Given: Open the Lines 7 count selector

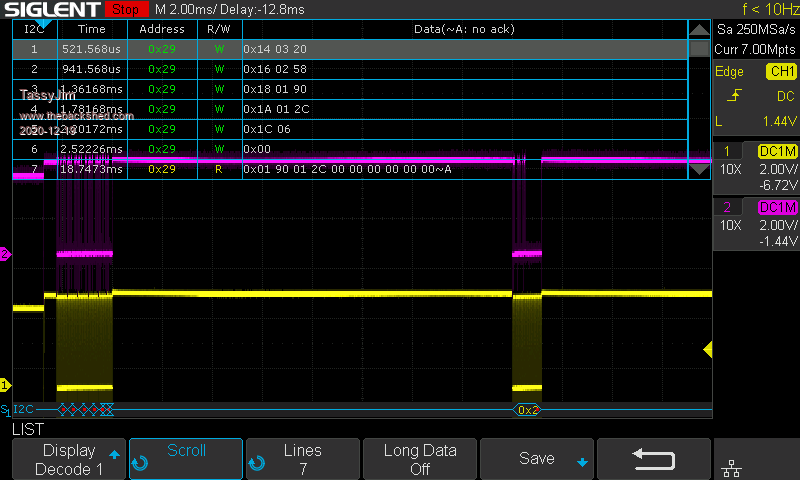Looking at the screenshot, I should click(302, 459).
